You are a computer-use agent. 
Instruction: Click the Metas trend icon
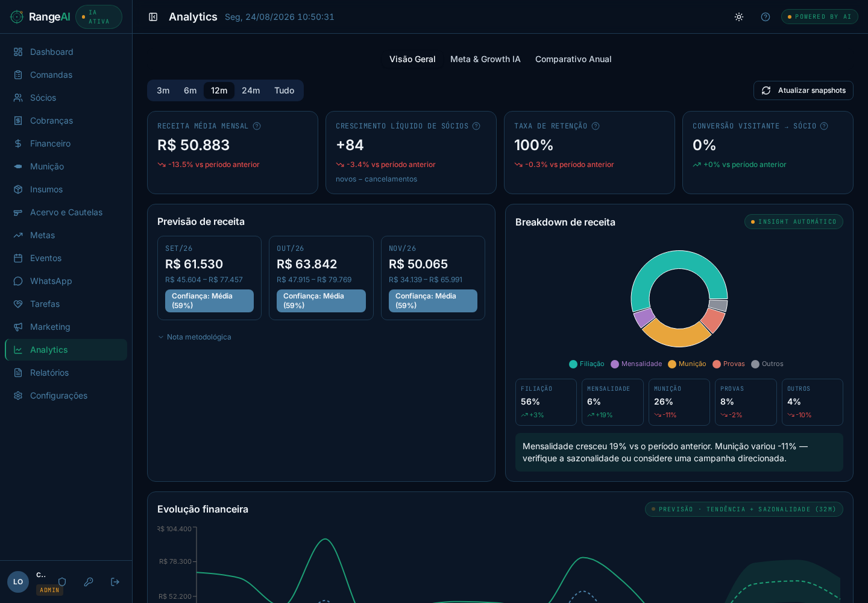18,235
